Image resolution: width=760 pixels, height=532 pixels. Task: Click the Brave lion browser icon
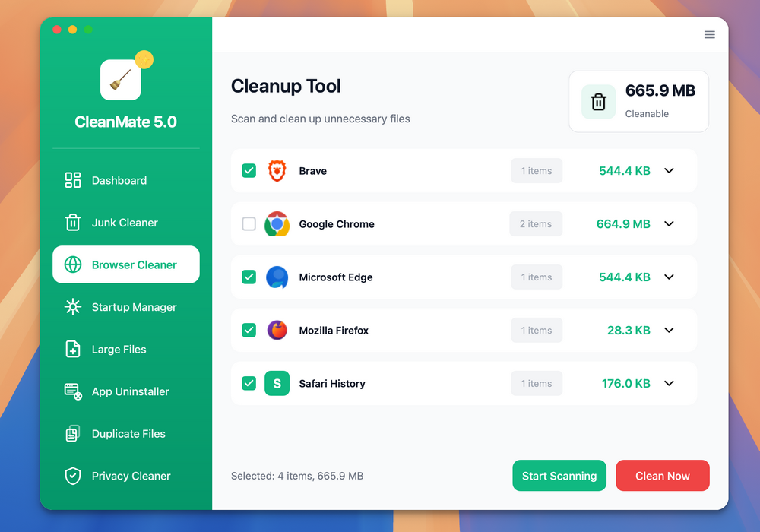[x=277, y=170]
